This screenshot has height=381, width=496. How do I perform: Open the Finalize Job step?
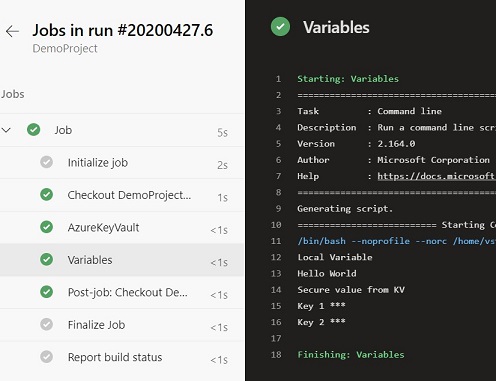click(122, 325)
